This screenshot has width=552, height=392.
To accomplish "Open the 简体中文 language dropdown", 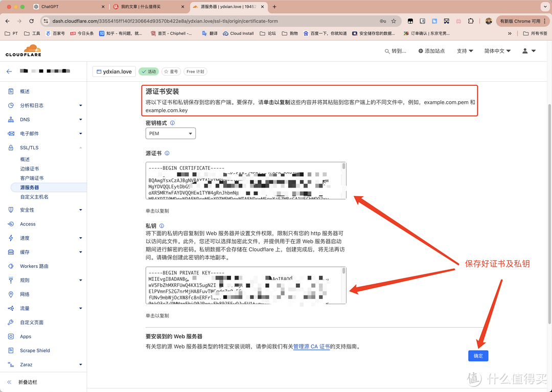I will 497,51.
